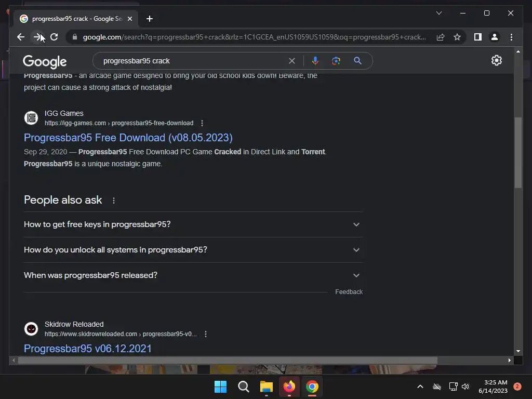Close the progressbar95 crack tab
This screenshot has width=532, height=399.
pyautogui.click(x=129, y=19)
